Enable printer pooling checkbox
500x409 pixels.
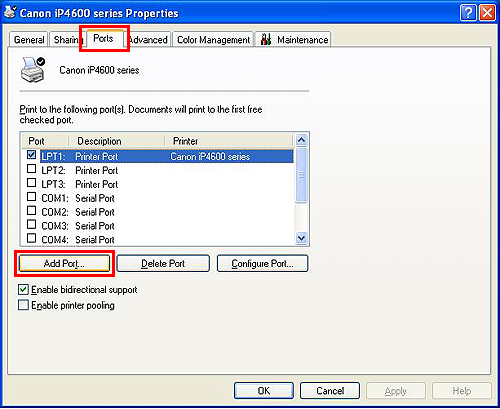coord(23,305)
